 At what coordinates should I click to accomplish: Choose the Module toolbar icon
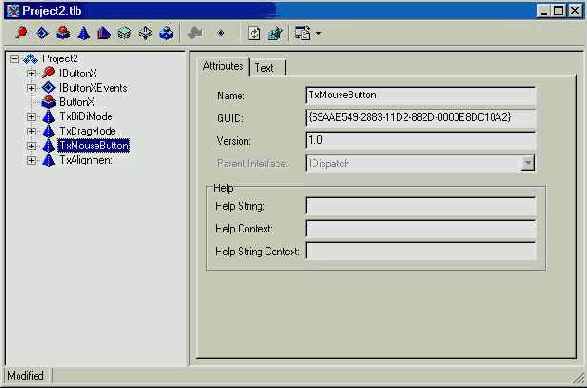click(x=166, y=33)
